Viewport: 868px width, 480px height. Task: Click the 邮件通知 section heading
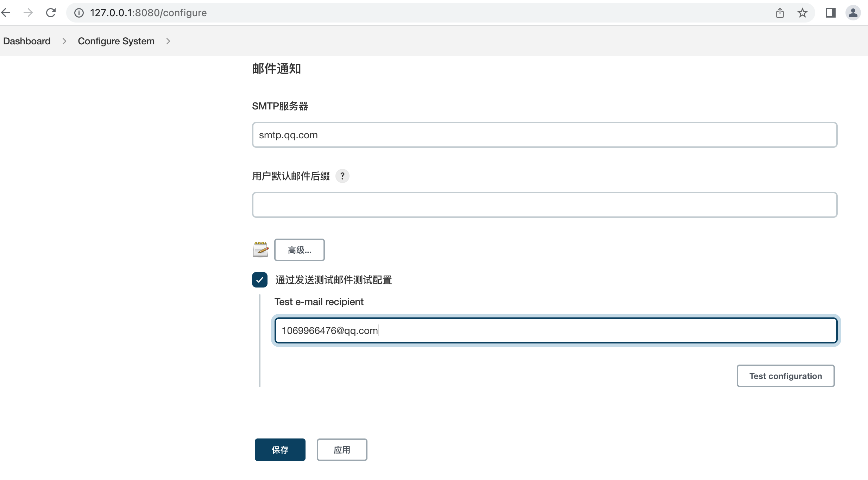(x=277, y=69)
